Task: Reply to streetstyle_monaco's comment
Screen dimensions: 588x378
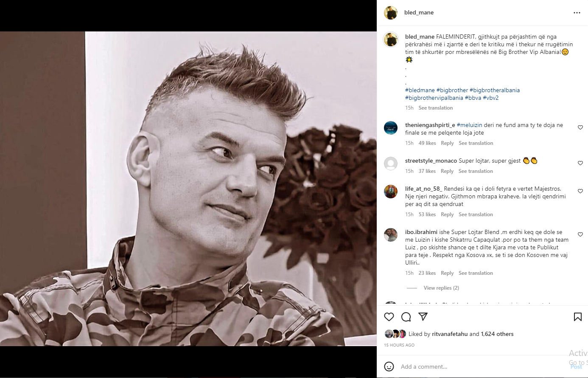Action: (447, 171)
